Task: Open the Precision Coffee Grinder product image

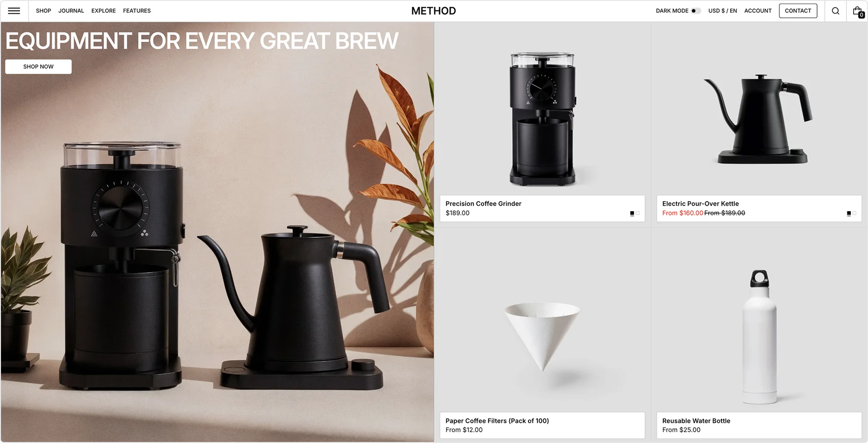Action: tap(542, 119)
